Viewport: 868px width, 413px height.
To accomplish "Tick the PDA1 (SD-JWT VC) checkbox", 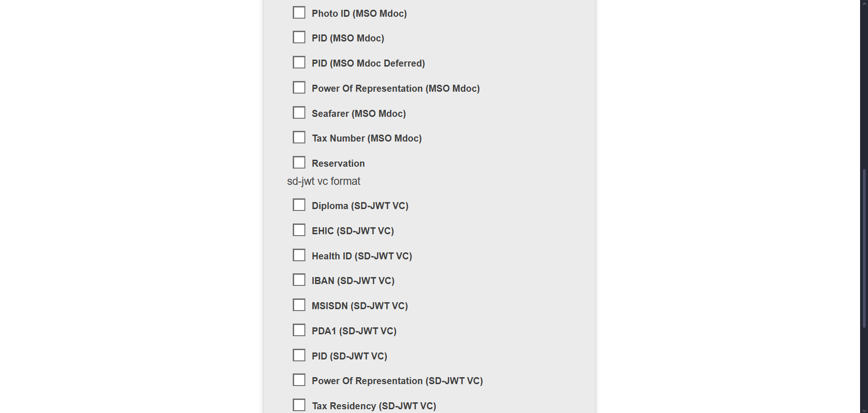I will tap(299, 330).
